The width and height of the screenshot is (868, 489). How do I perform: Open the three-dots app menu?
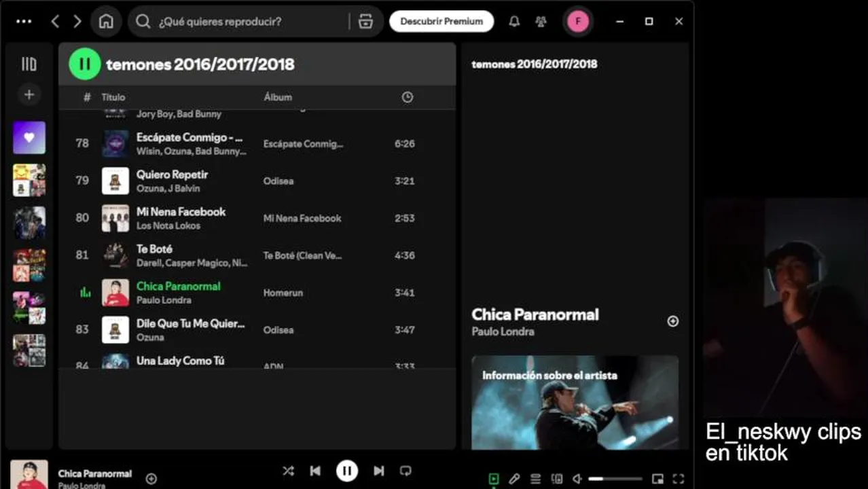(24, 21)
